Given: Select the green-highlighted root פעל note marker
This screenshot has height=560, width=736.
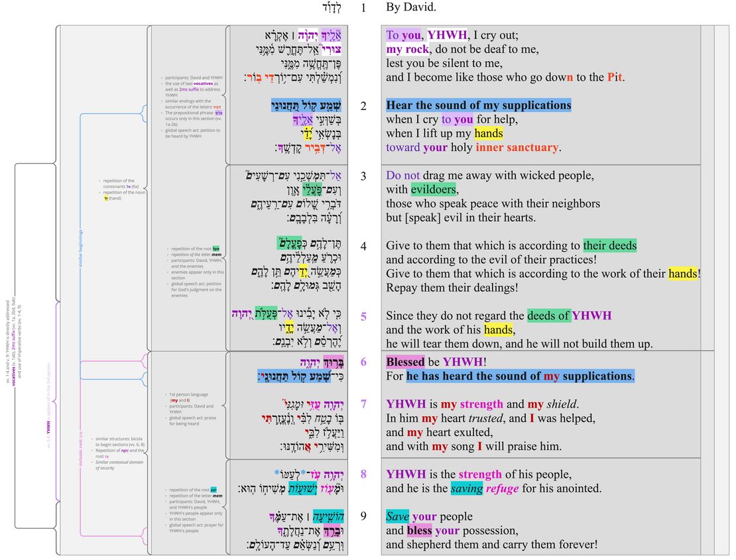Looking at the screenshot, I should point(216,249).
